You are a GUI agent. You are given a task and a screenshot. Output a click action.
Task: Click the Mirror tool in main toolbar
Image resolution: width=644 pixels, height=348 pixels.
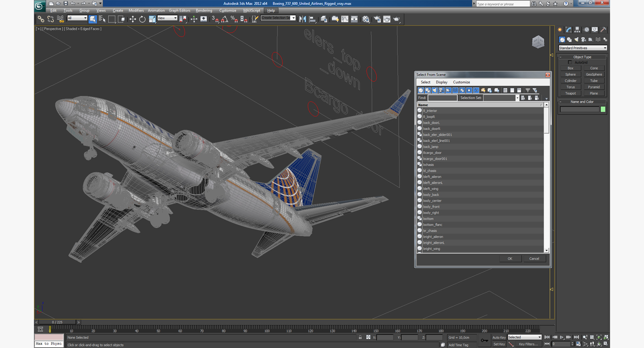pos(303,19)
